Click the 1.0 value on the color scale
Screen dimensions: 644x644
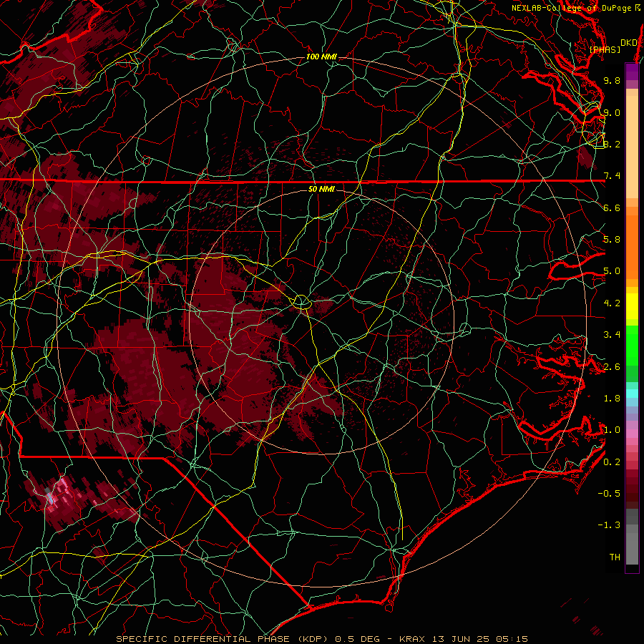(x=612, y=430)
